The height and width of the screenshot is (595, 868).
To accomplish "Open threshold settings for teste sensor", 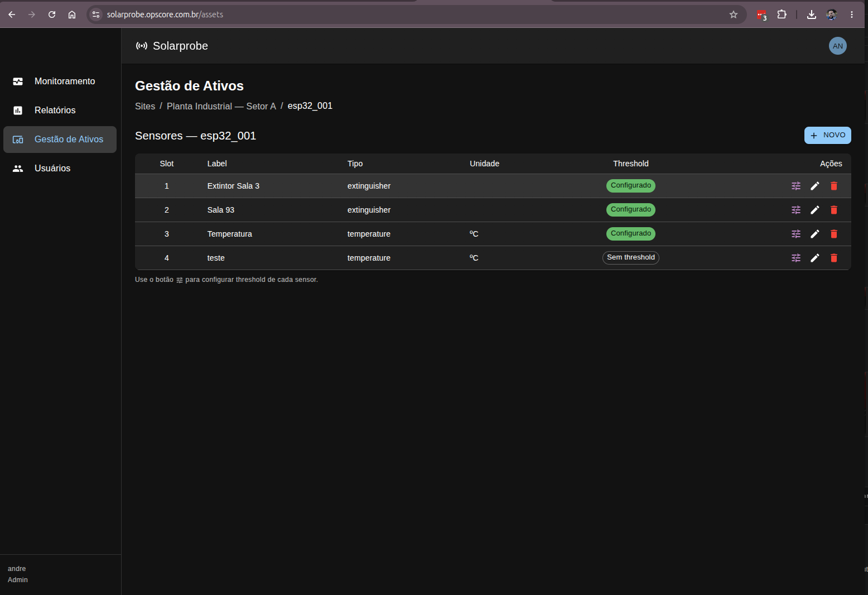I will [796, 258].
